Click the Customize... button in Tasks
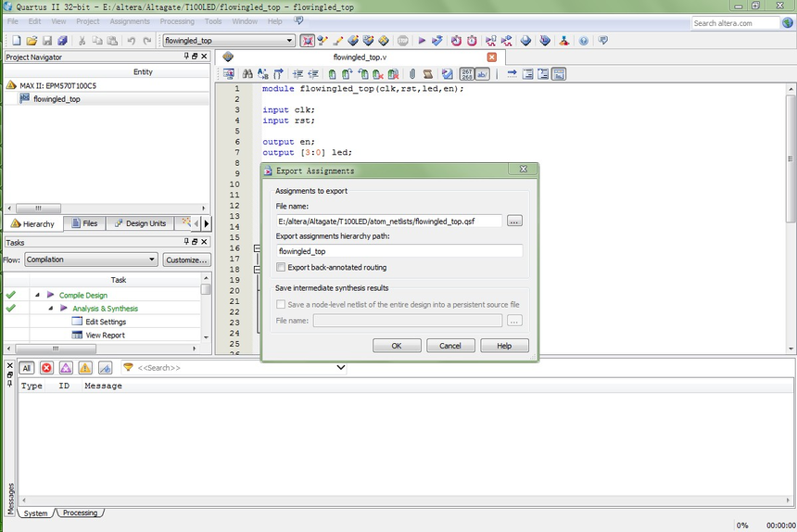 (186, 260)
